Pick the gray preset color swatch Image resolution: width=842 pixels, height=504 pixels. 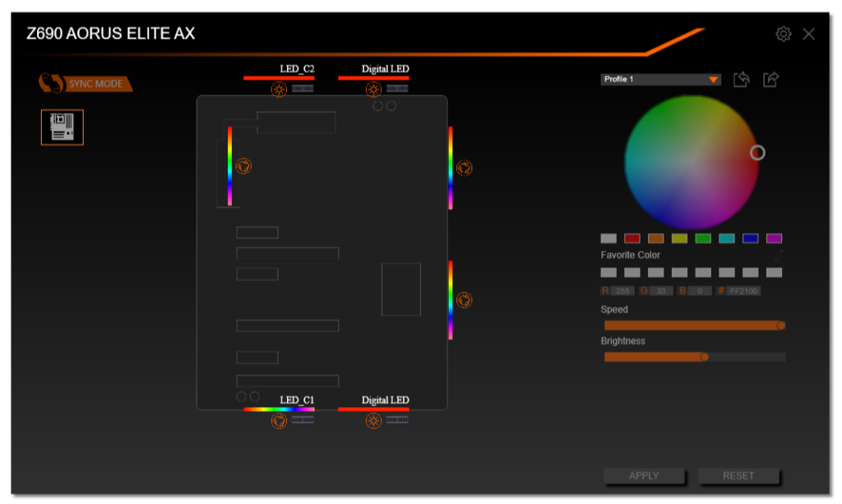[x=608, y=238]
